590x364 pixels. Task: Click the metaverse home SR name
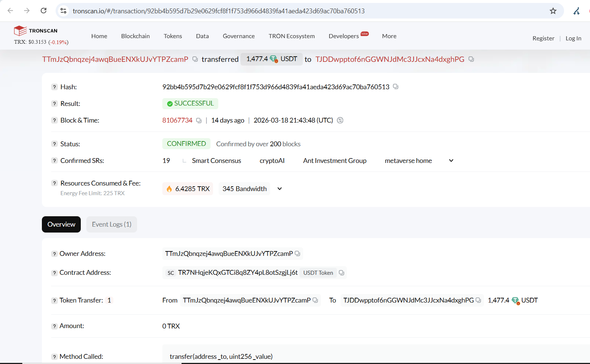click(408, 161)
